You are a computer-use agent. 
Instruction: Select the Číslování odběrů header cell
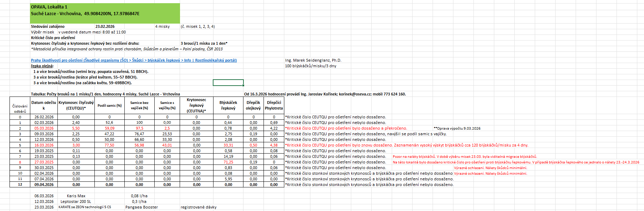pyautogui.click(x=20, y=108)
